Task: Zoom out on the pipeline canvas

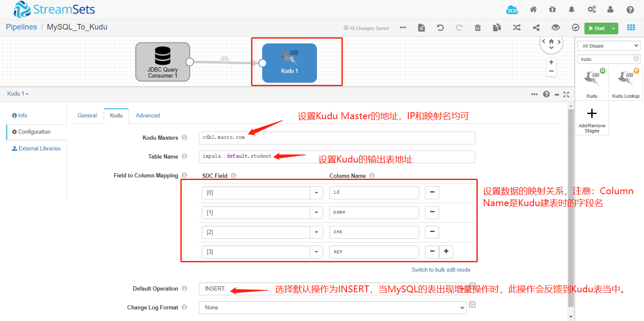Action: (x=551, y=71)
